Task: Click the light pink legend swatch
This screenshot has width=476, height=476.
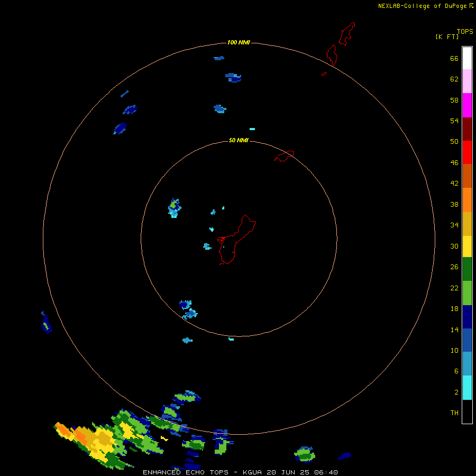Action: click(467, 81)
